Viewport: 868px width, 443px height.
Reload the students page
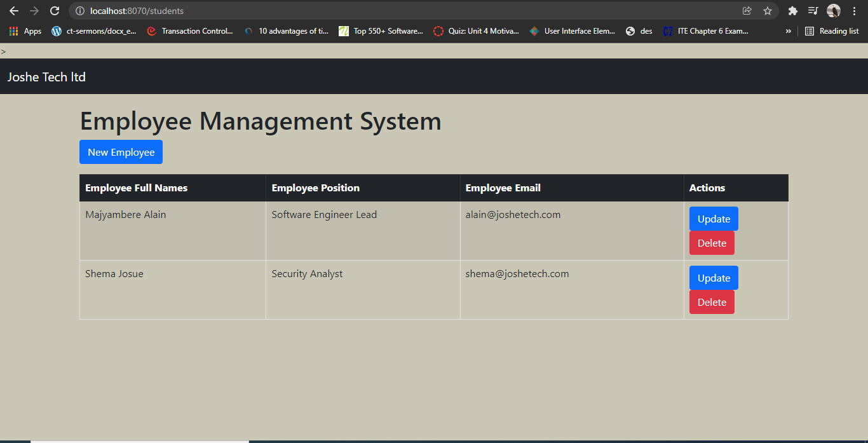coord(55,11)
